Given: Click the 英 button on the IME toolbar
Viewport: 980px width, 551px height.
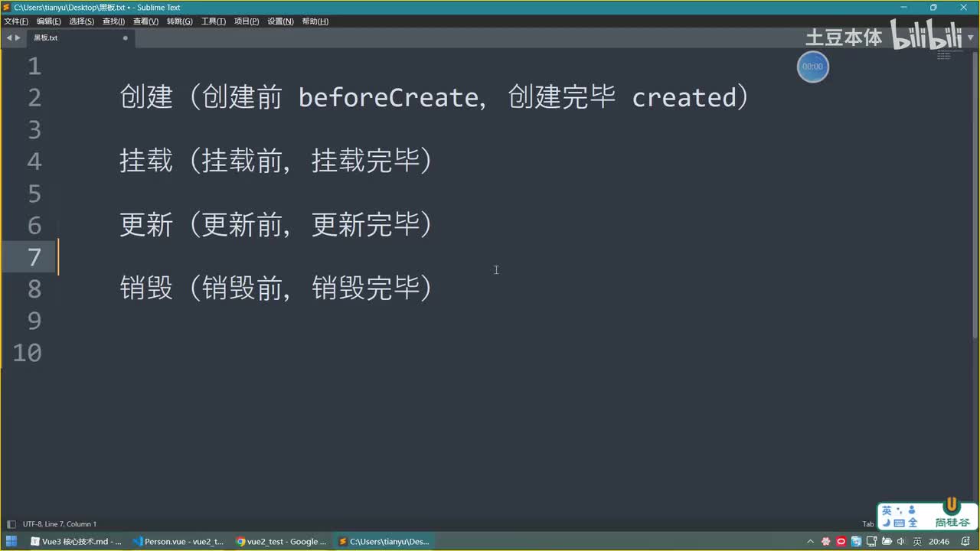Looking at the screenshot, I should coord(887,510).
